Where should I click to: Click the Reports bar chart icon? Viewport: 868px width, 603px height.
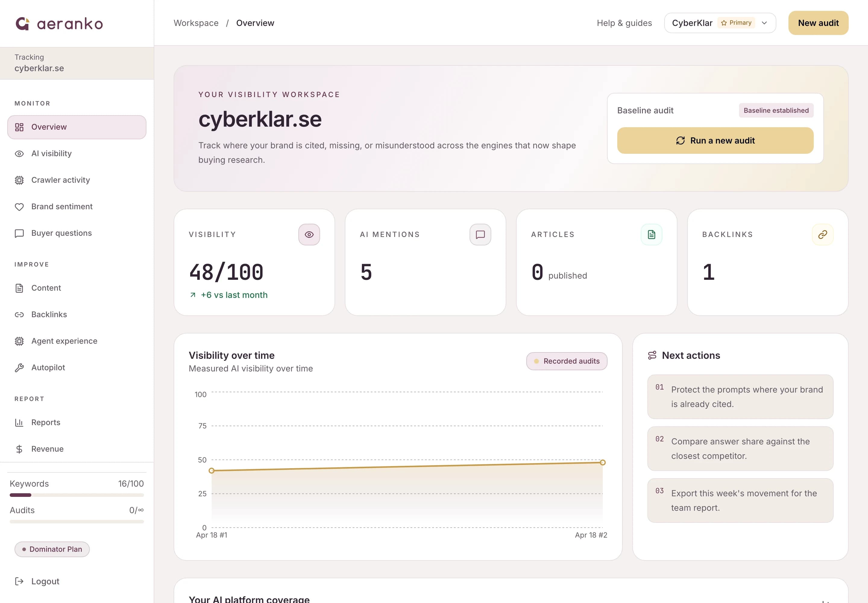pos(19,422)
